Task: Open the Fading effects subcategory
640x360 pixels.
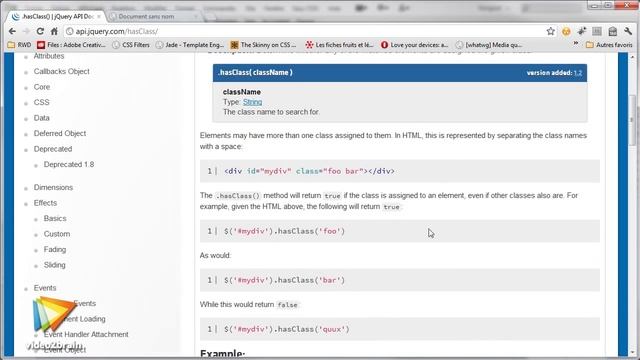Action: [x=55, y=249]
